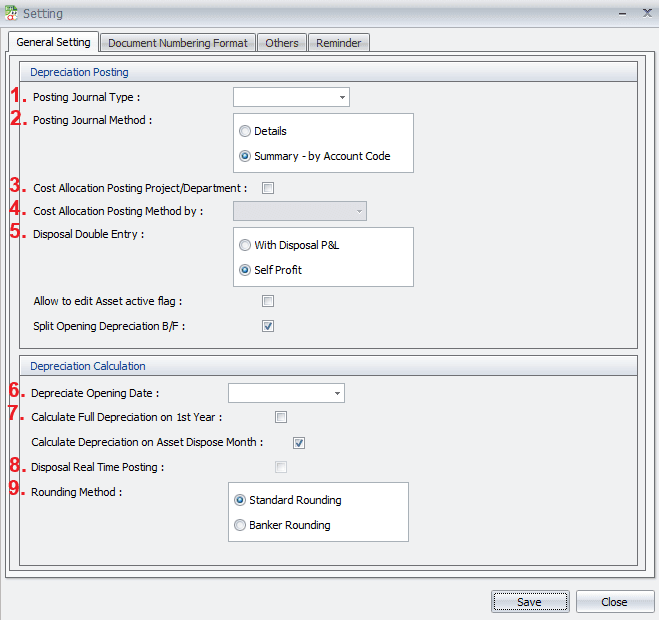Toggle the Disposal Real Time Posting checkbox
659x620 pixels.
(x=281, y=467)
